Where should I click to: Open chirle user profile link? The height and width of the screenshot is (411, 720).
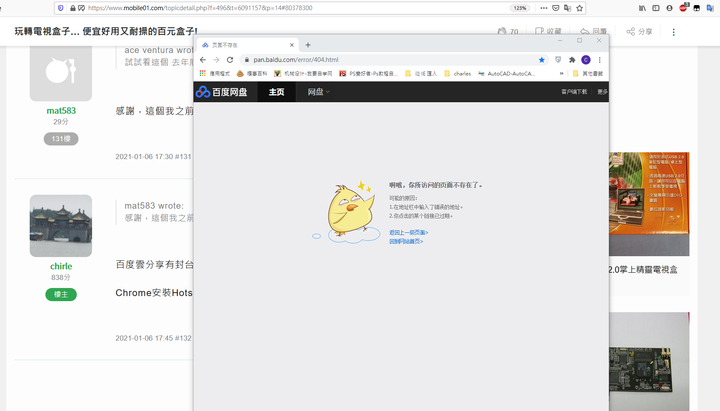point(61,266)
